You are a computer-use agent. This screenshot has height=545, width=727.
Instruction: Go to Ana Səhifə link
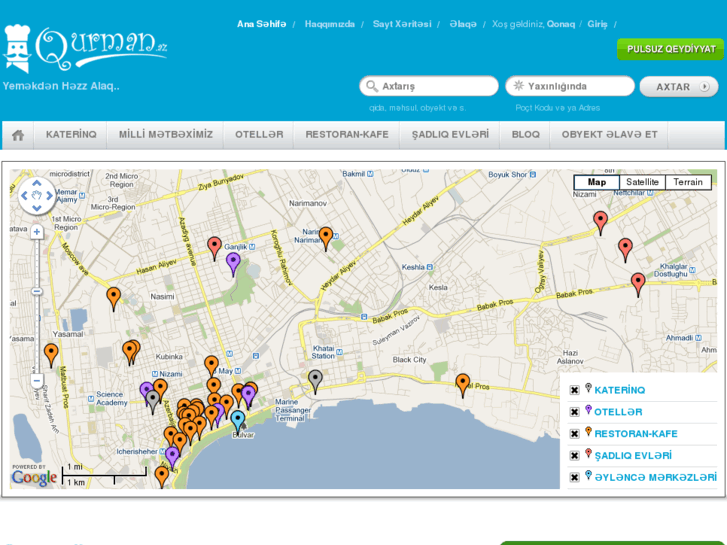point(261,24)
